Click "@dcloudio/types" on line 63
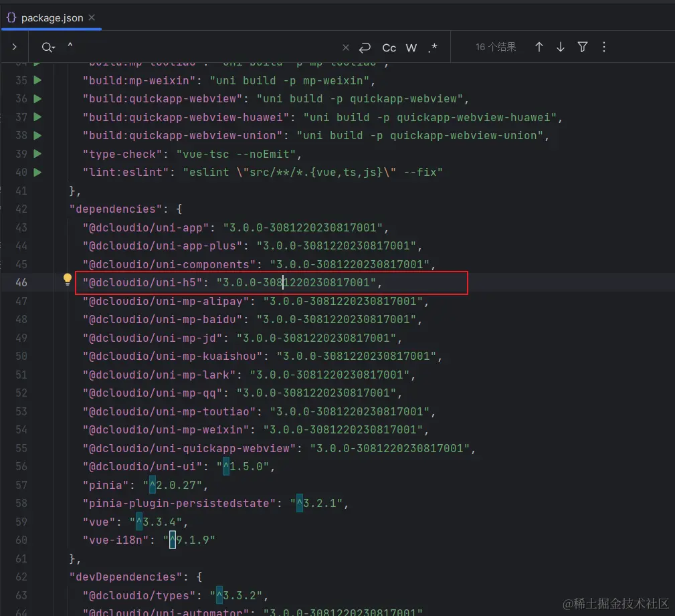 click(x=139, y=596)
